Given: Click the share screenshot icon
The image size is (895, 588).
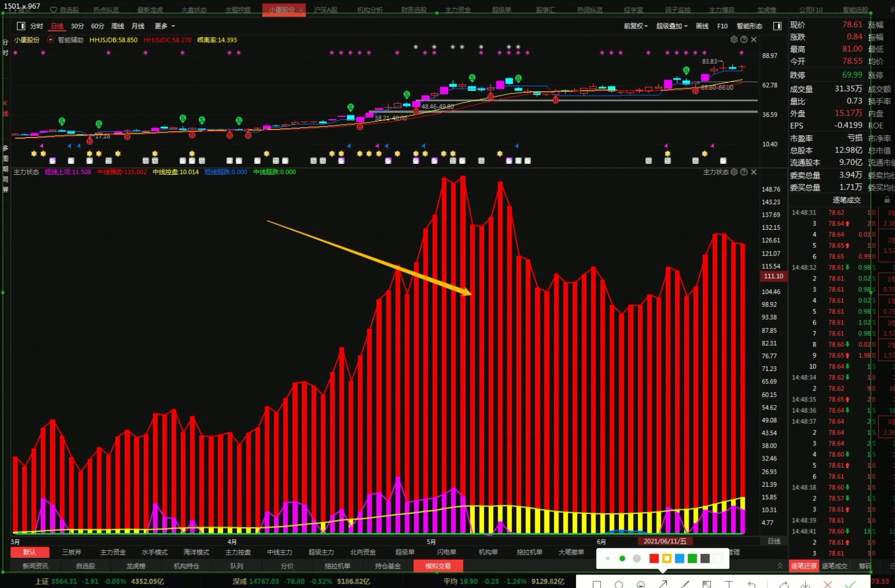Looking at the screenshot, I should tap(783, 585).
